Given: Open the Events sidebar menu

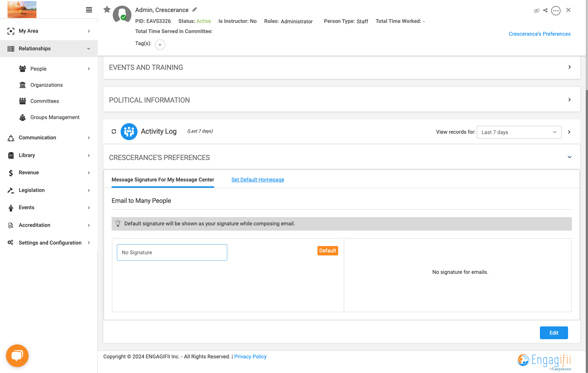Looking at the screenshot, I should [x=49, y=207].
